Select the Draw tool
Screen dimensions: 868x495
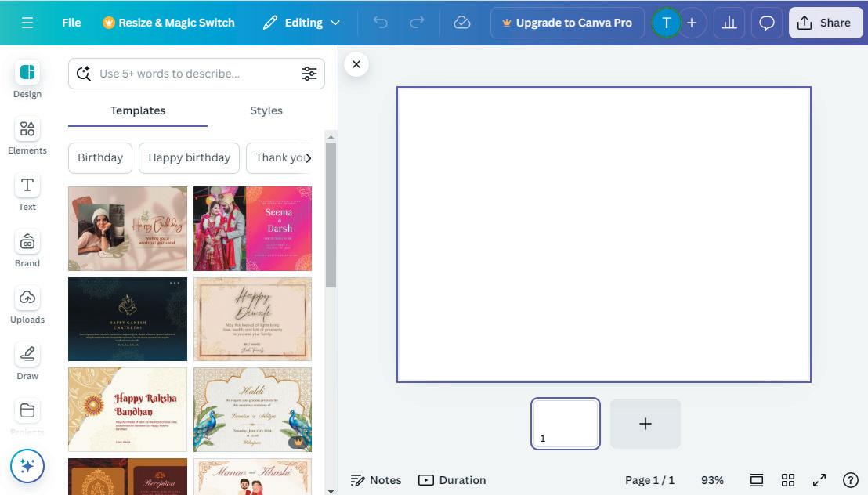point(27,362)
